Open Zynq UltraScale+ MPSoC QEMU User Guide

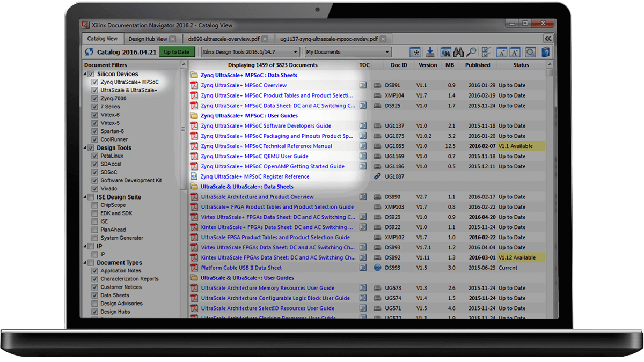click(254, 157)
